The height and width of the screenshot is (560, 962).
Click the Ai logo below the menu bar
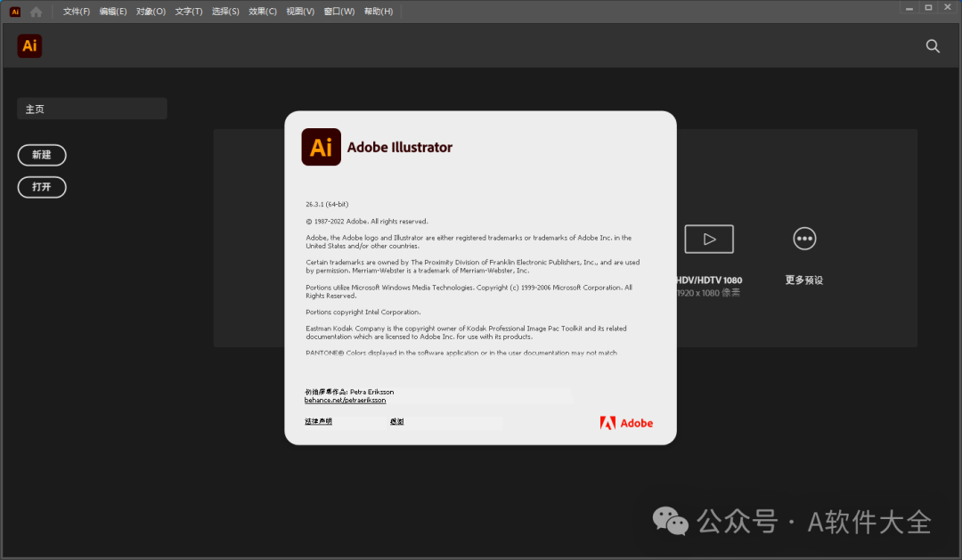[x=29, y=46]
